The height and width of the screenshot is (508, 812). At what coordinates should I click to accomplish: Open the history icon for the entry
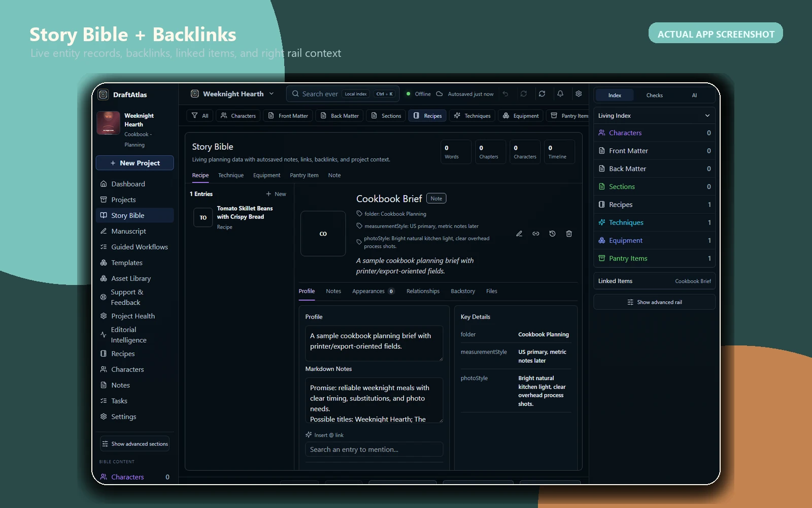[x=552, y=234]
